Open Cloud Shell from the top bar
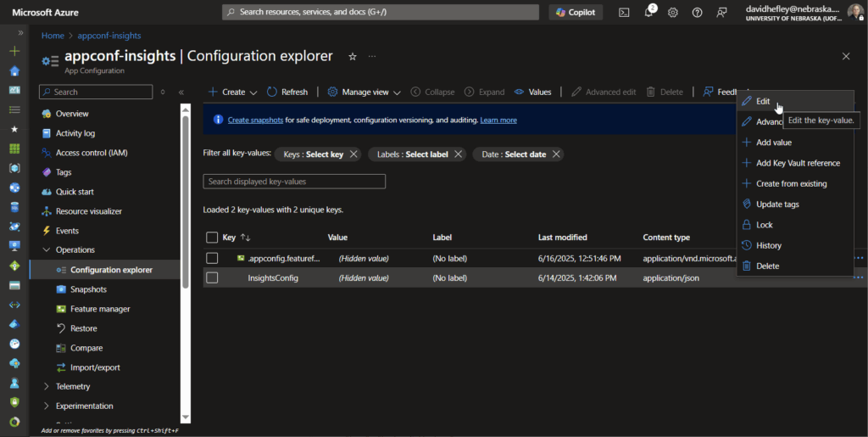The image size is (868, 437). (x=624, y=12)
